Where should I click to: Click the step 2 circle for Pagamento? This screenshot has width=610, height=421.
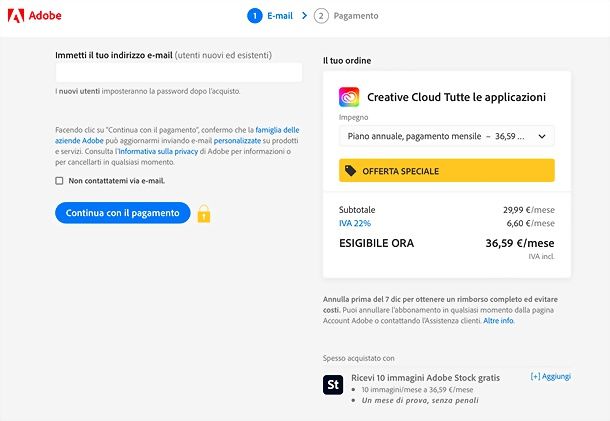coord(321,16)
